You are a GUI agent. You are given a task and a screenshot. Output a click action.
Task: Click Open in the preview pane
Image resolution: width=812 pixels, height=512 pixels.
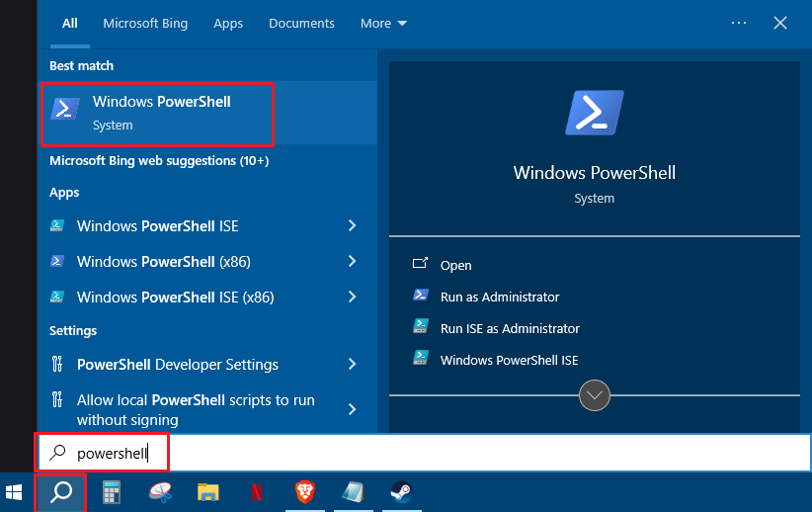[x=455, y=265]
